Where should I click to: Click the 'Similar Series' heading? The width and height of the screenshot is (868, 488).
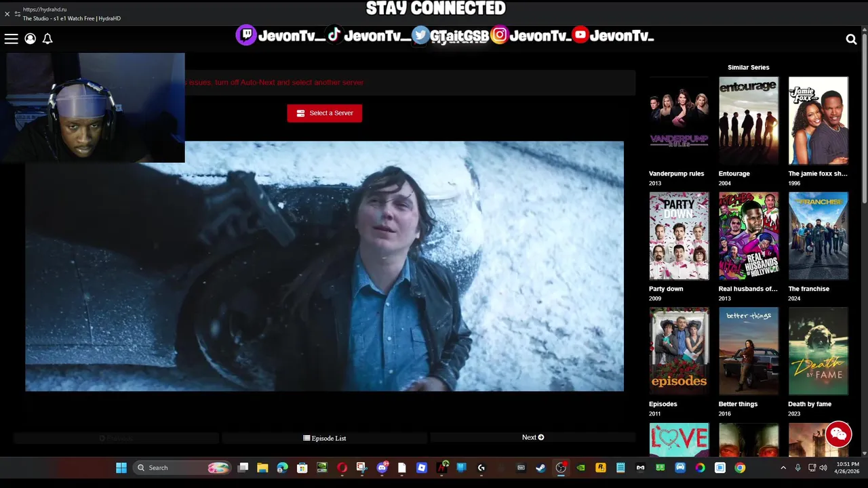pyautogui.click(x=748, y=67)
